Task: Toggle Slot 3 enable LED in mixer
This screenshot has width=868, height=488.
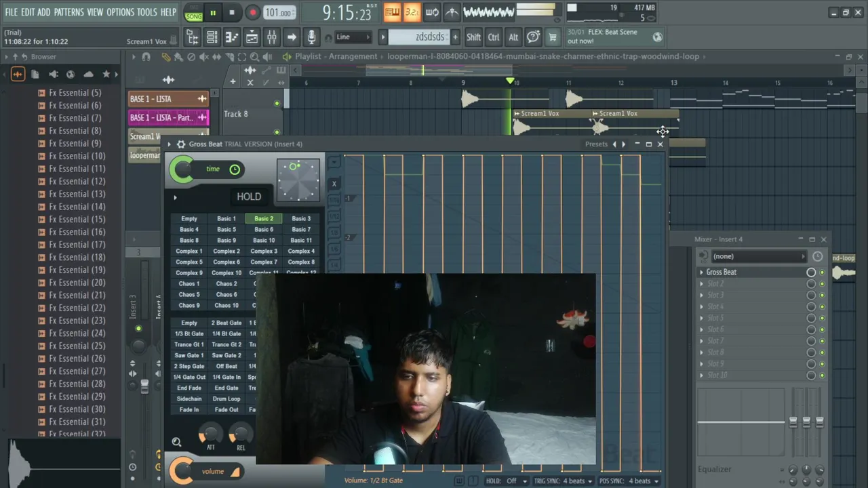Action: point(823,296)
